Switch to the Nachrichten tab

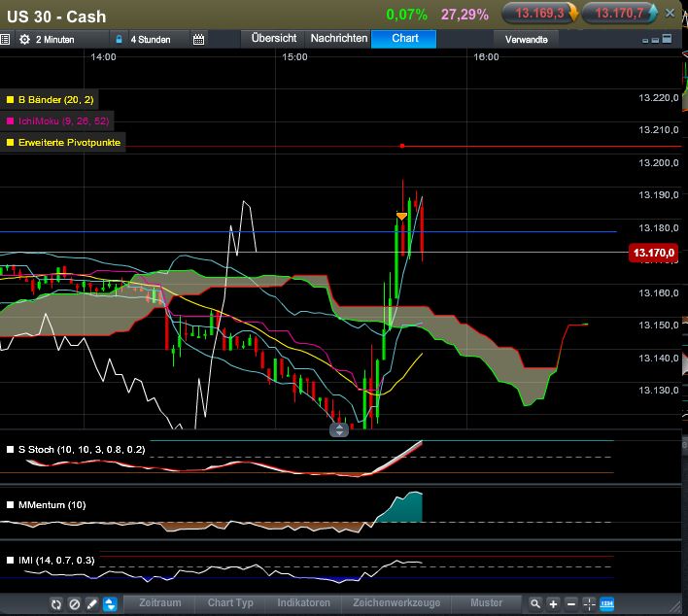pyautogui.click(x=338, y=39)
